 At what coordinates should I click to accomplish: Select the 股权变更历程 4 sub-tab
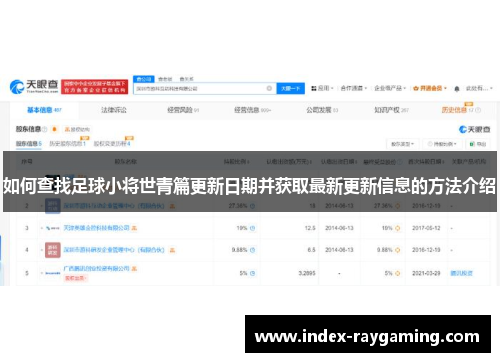point(112,144)
